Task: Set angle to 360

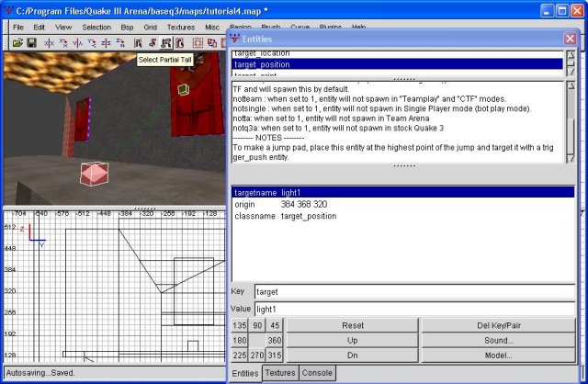Action: (275, 341)
